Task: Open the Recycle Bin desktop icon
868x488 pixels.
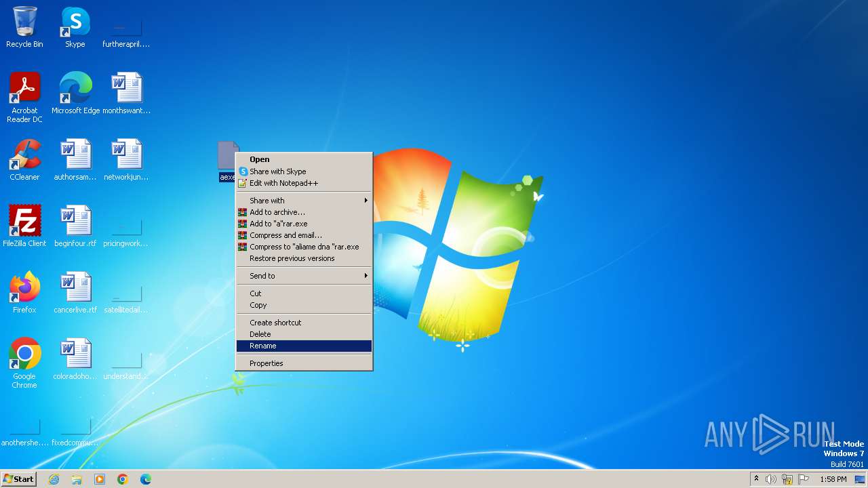Action: click(24, 27)
